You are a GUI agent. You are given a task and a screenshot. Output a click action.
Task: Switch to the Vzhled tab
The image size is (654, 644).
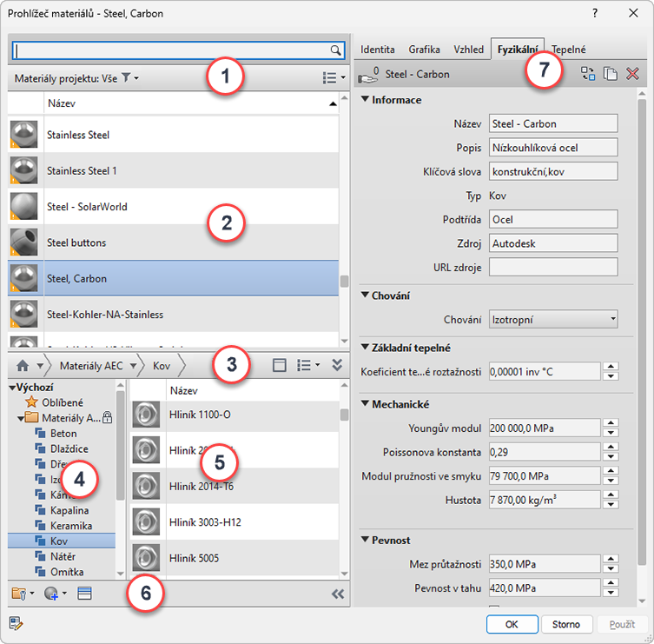[469, 50]
